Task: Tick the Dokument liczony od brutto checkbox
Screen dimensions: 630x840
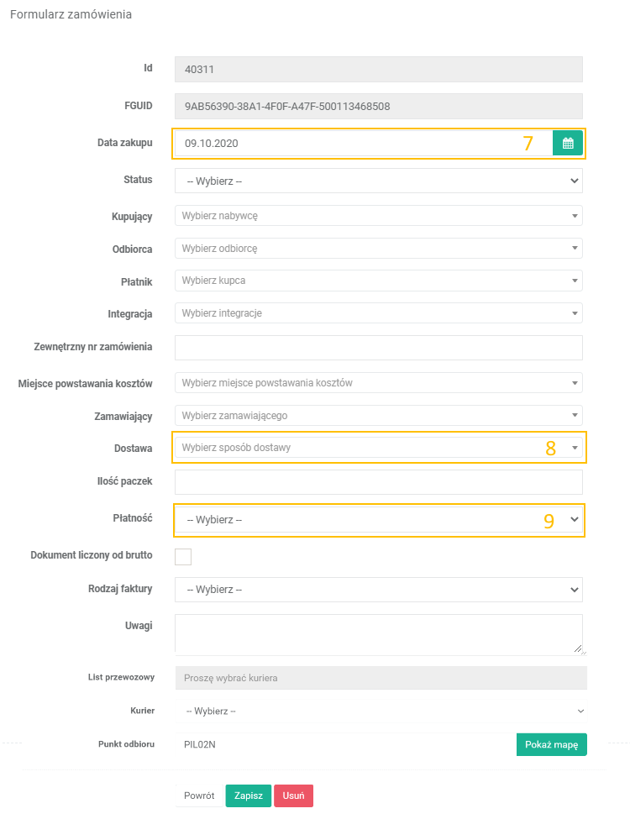Action: 183,556
